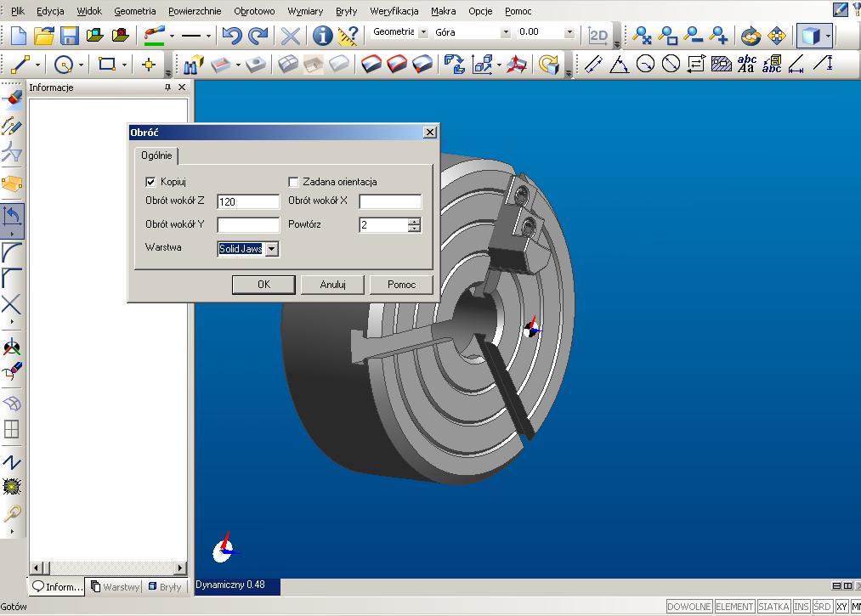861x616 pixels.
Task: Expand the circle tool dropdown arrow
Action: 81,65
